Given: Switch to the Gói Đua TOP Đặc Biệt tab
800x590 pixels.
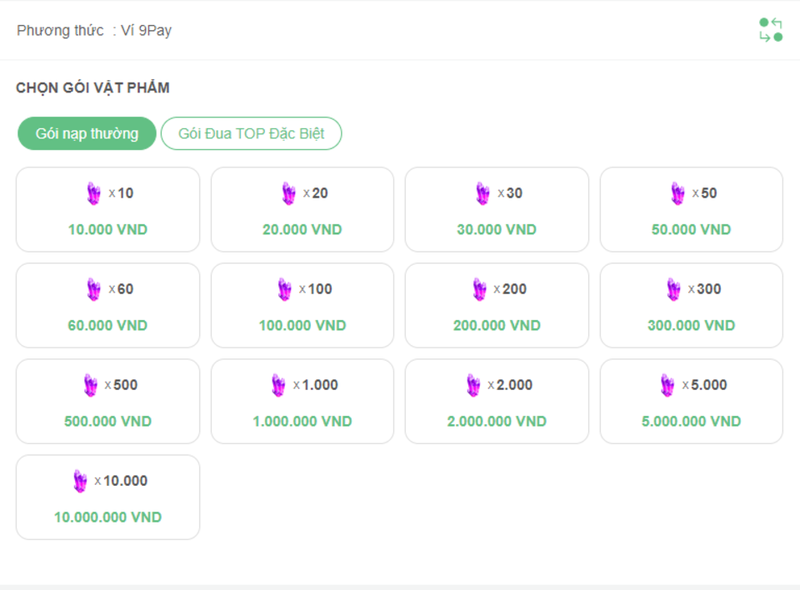Looking at the screenshot, I should click(253, 133).
